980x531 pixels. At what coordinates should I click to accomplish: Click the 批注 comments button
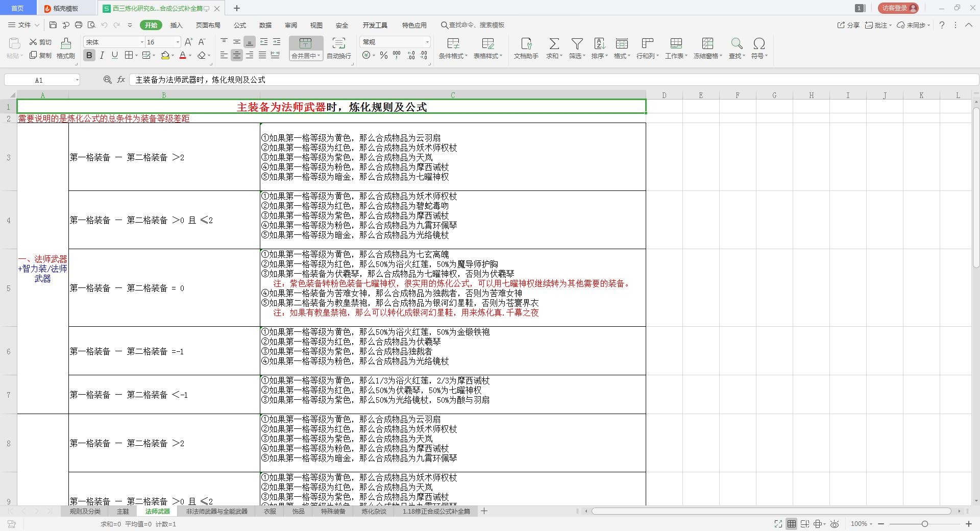click(878, 25)
